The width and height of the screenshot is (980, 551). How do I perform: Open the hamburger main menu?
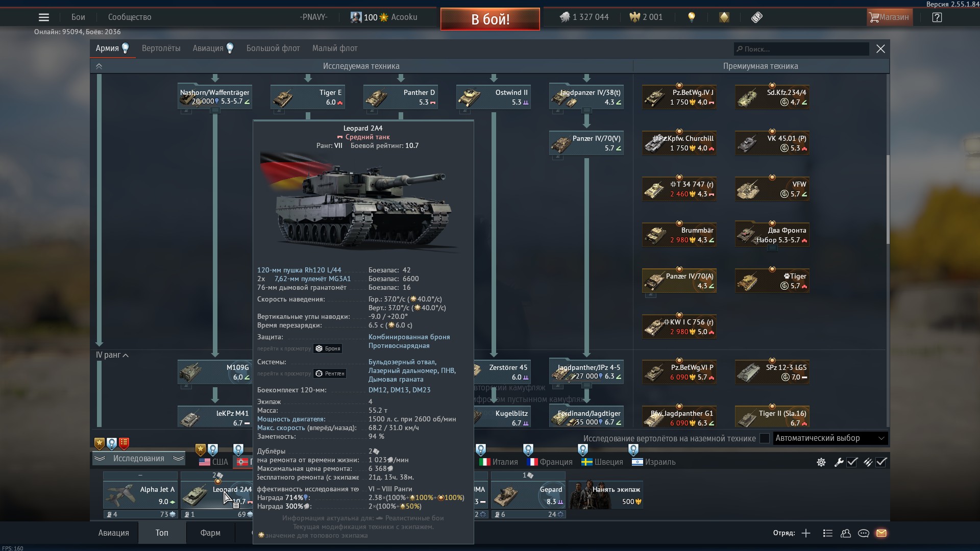tap(44, 17)
